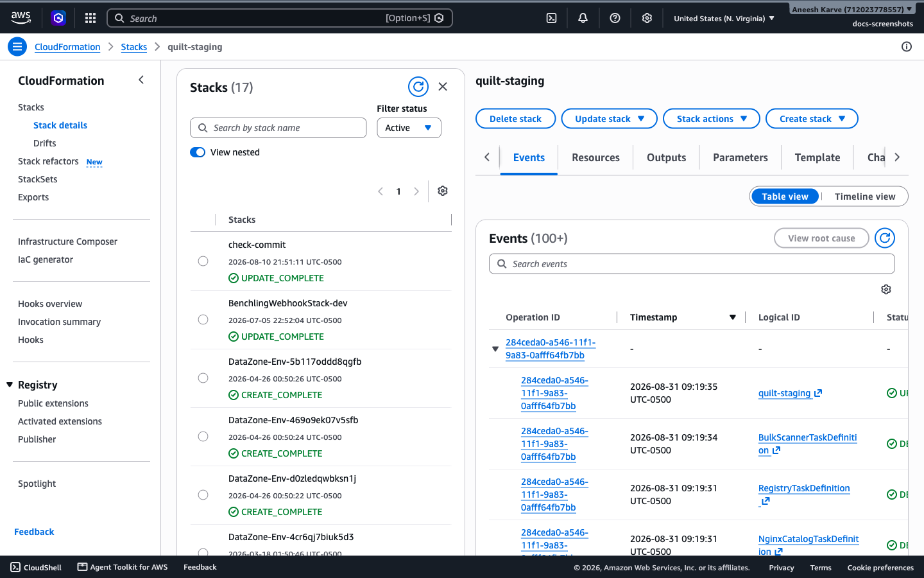This screenshot has width=924, height=578.
Task: Open the Drifts navigation link
Action: pos(45,143)
